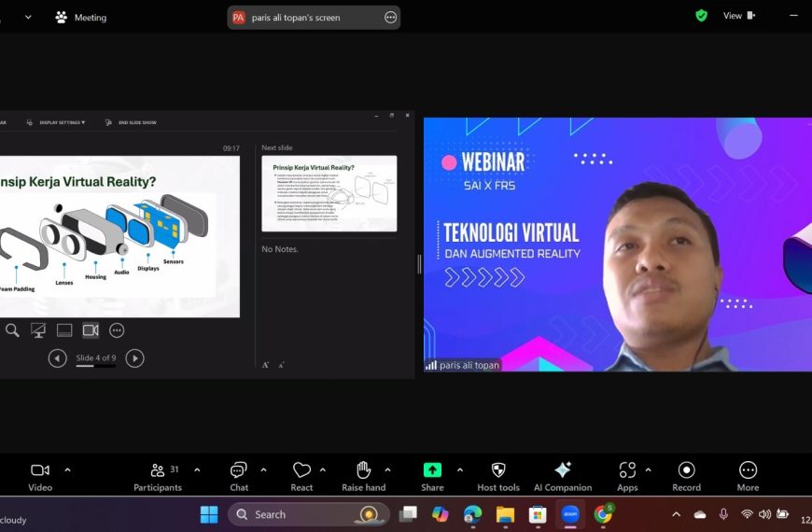The width and height of the screenshot is (812, 532).
Task: Click the Windows taskbar Search box
Action: (x=309, y=514)
